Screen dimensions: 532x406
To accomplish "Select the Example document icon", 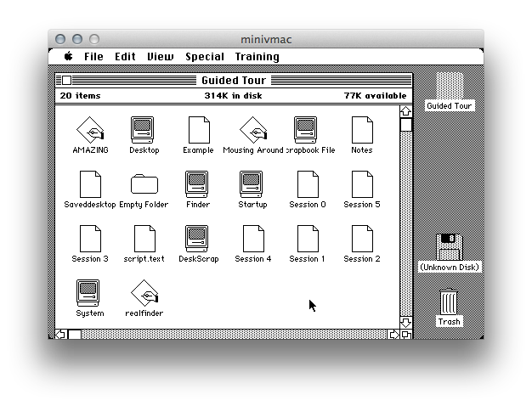I will [x=199, y=130].
